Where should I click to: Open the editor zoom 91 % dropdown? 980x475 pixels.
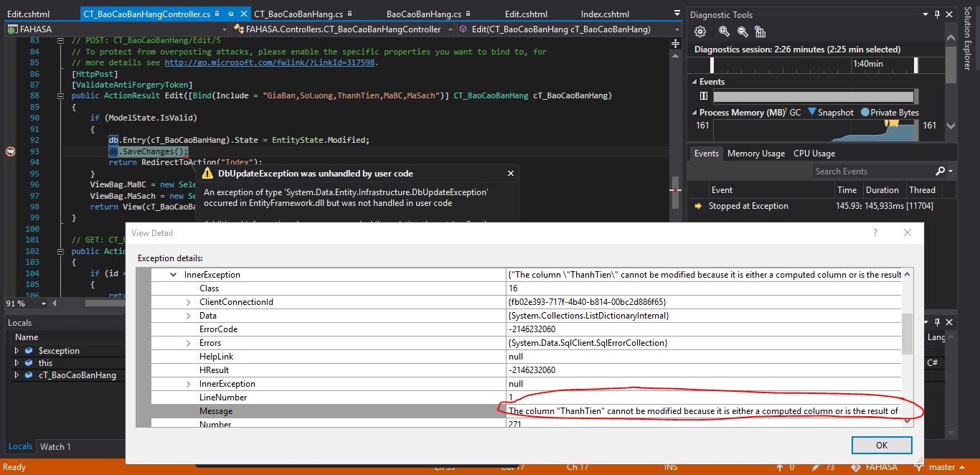click(x=44, y=304)
